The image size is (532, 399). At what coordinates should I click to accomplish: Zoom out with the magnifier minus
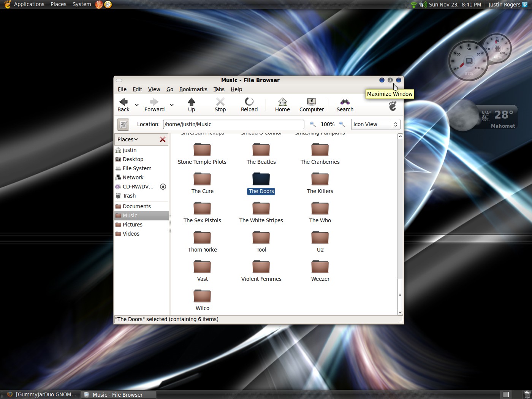coord(313,124)
